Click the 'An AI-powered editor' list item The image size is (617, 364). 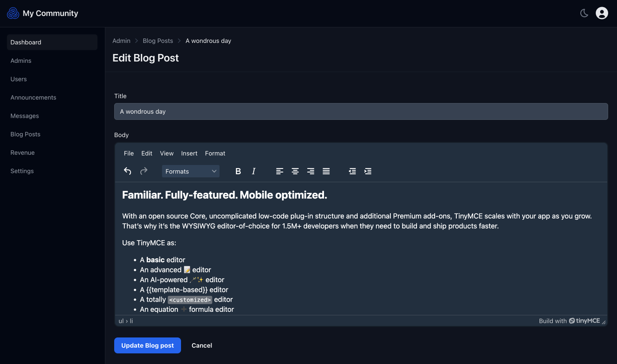(x=182, y=280)
